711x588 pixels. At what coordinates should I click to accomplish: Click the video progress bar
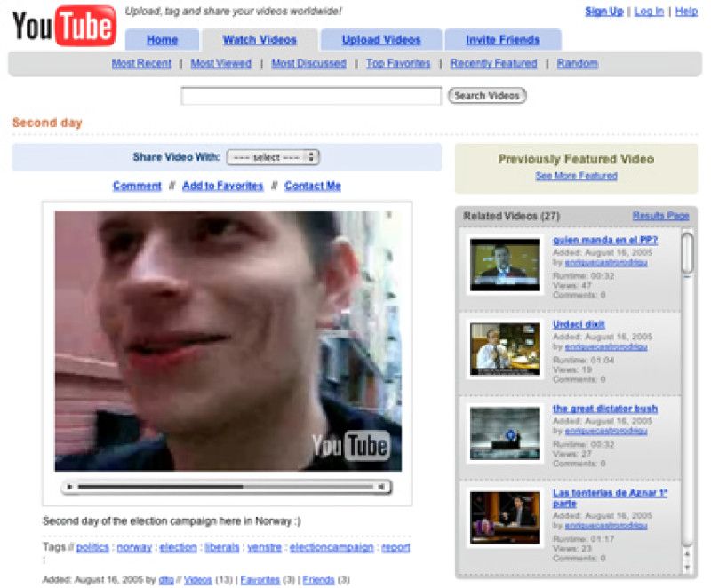(226, 487)
